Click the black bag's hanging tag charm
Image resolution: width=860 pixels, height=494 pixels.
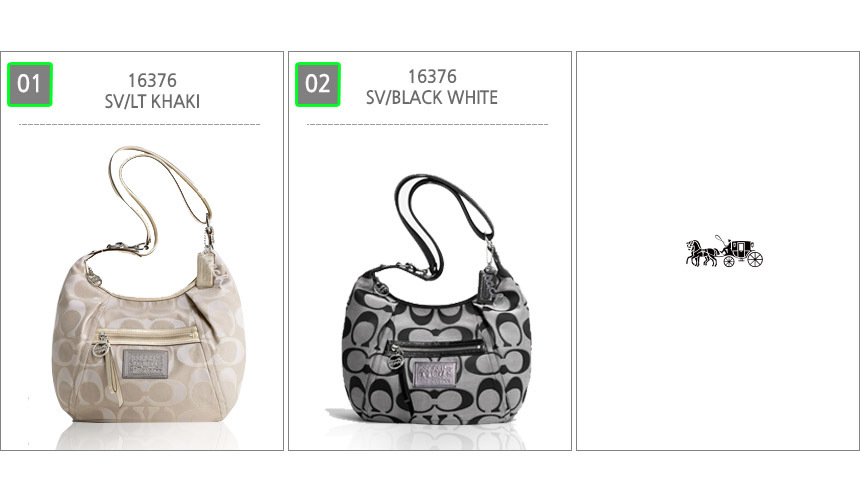coord(489,285)
